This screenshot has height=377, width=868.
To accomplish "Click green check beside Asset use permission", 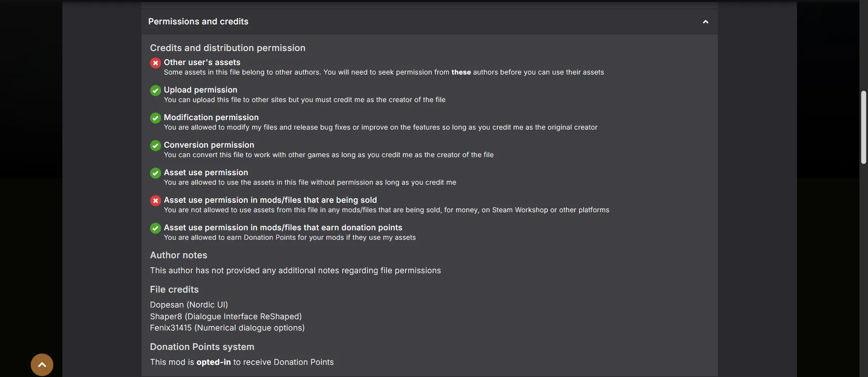I will (x=156, y=173).
